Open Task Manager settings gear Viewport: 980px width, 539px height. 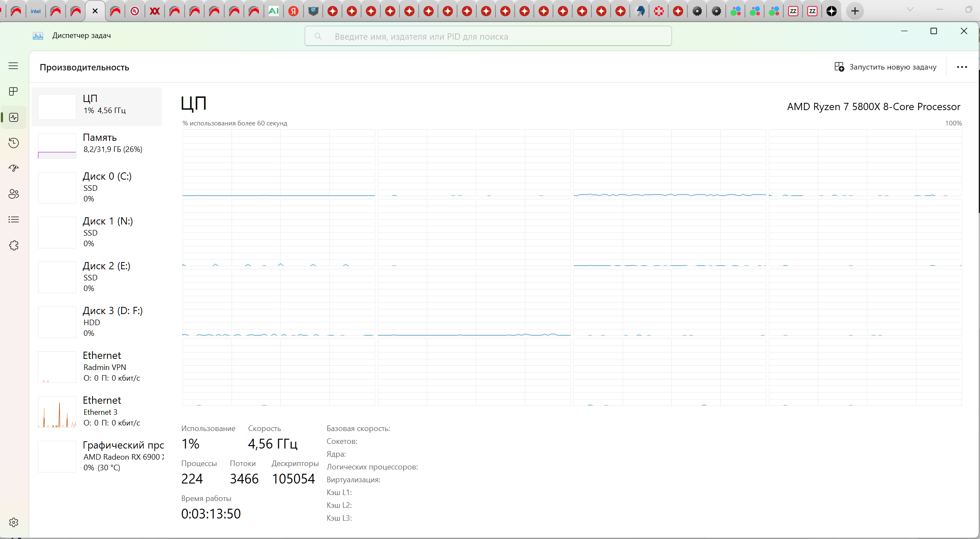tap(13, 522)
